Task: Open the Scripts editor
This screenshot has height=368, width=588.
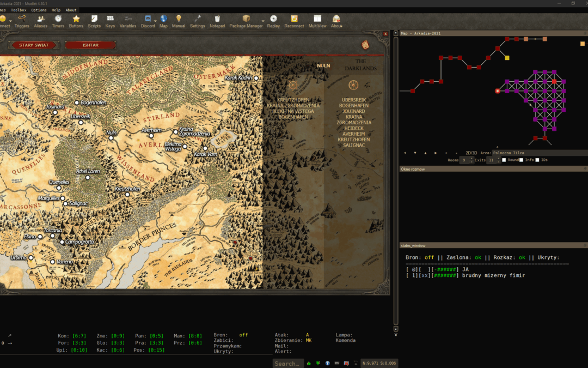Action: [94, 21]
